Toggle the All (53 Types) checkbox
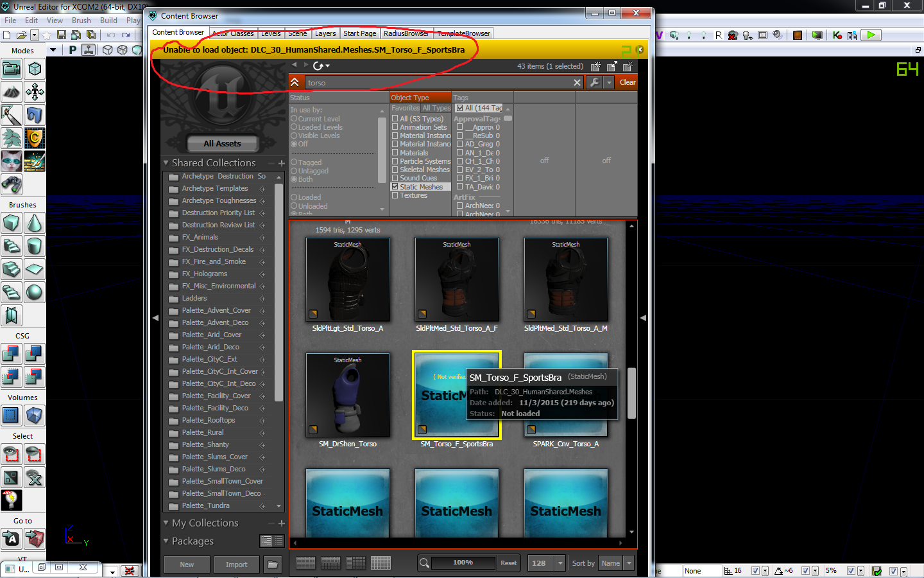Viewport: 924px width, 578px height. pyautogui.click(x=395, y=119)
